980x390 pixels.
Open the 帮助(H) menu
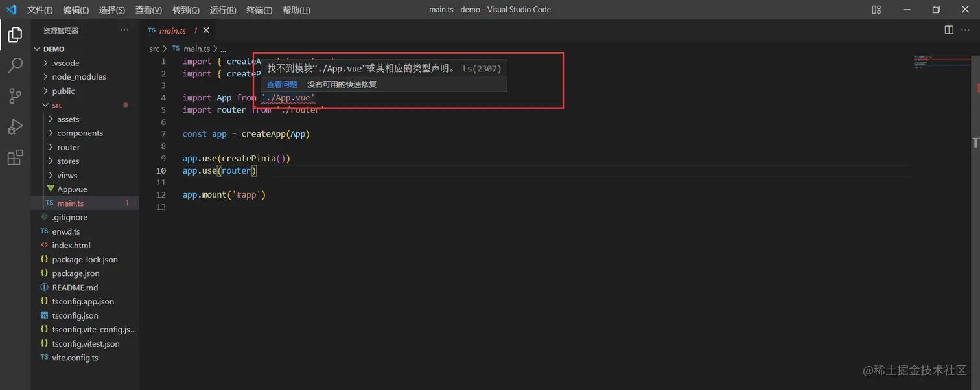click(x=296, y=10)
